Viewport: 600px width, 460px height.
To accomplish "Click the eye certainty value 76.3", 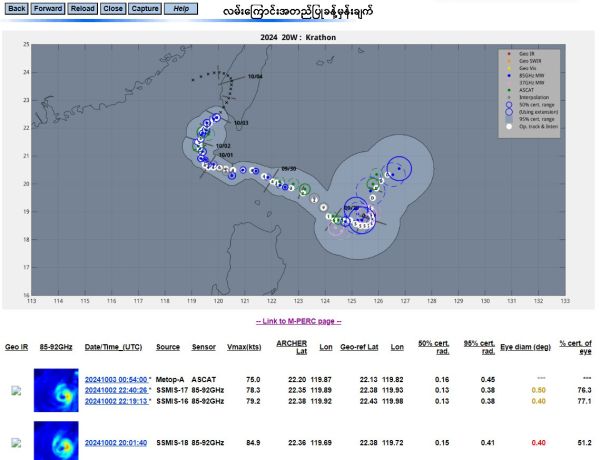I will click(x=584, y=390).
